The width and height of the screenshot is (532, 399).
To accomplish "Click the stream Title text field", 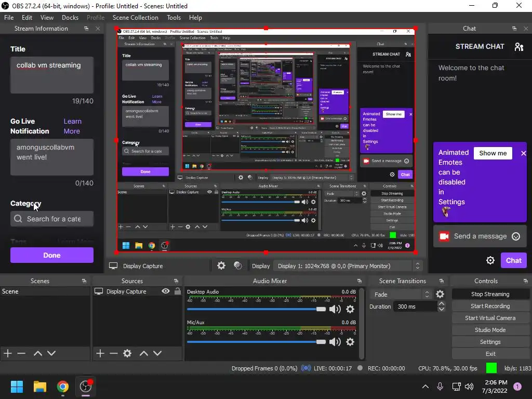I will pyautogui.click(x=52, y=75).
